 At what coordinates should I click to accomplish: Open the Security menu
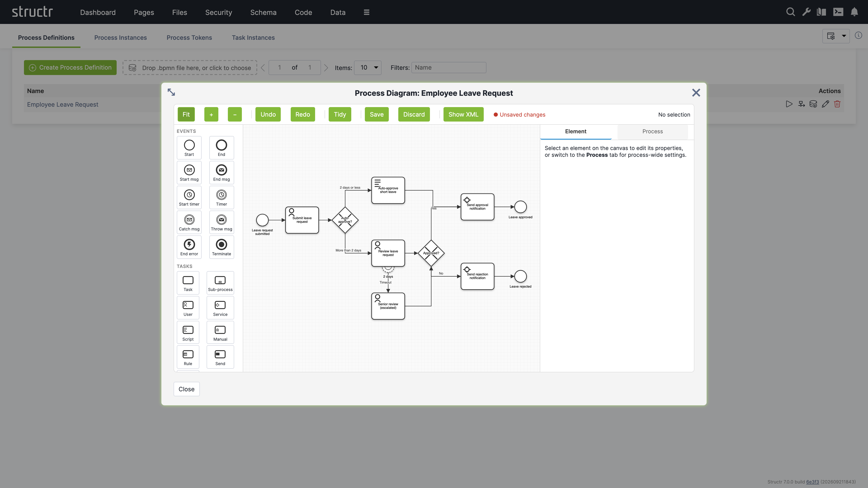pos(219,12)
